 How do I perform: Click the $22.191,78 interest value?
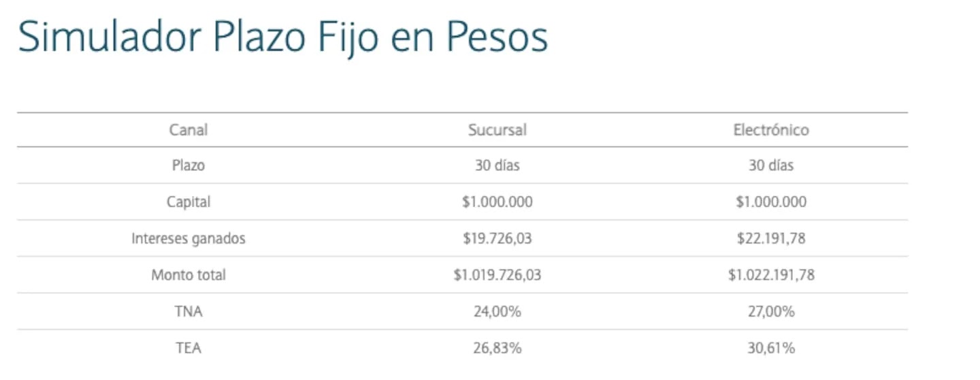click(x=771, y=239)
